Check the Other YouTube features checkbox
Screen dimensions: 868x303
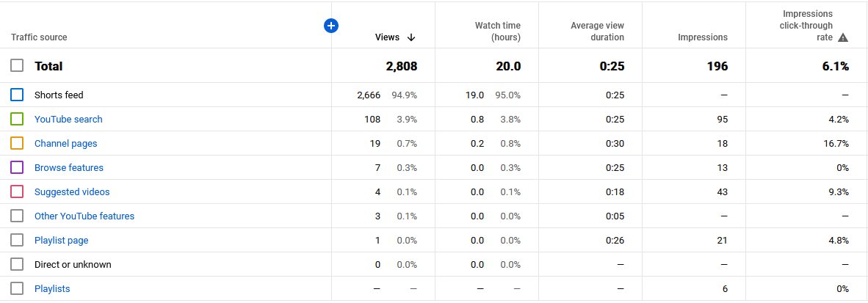coord(17,216)
